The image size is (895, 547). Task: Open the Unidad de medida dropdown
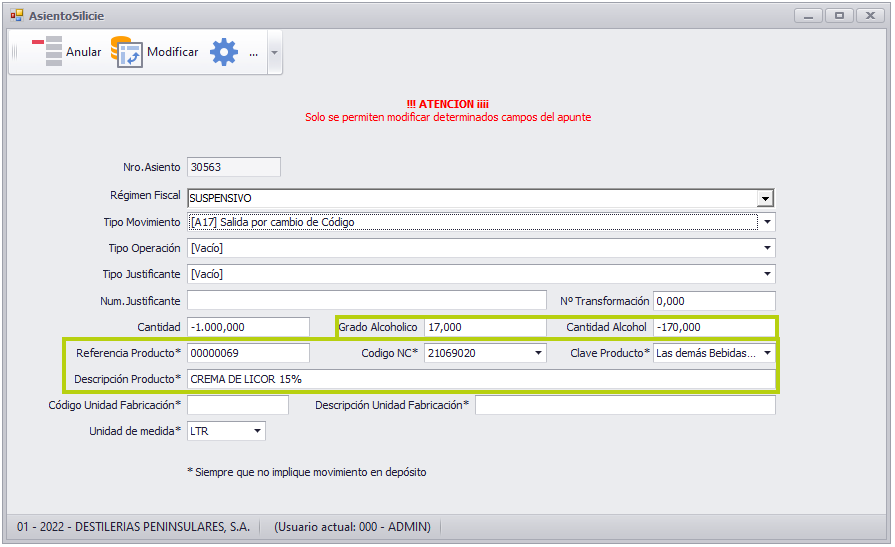coord(257,431)
